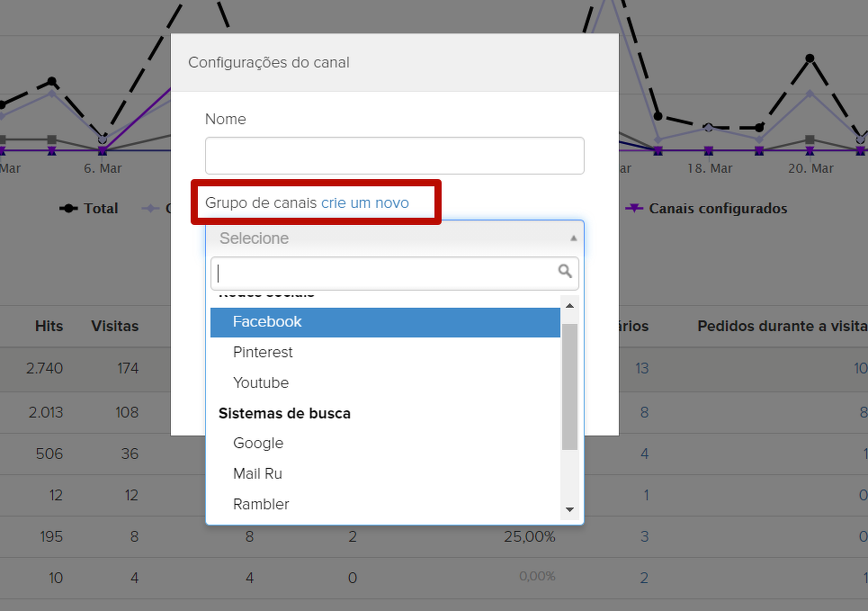Select Facebook from the channel list

click(x=267, y=321)
